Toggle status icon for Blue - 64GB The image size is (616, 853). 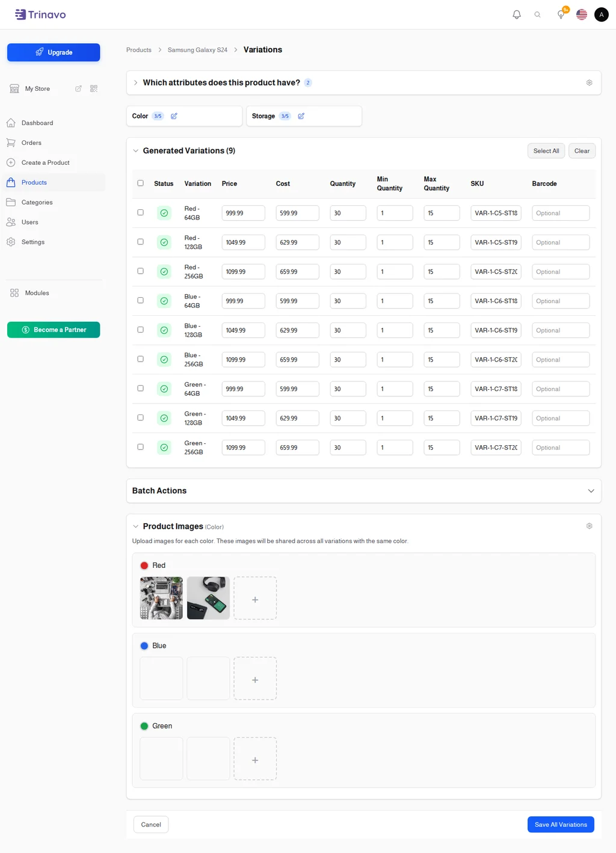164,301
